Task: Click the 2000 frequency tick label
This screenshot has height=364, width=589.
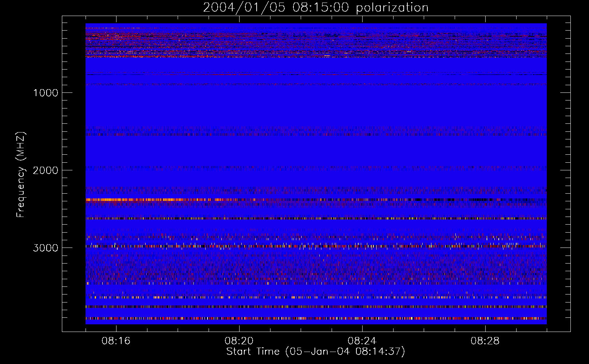Action: point(46,170)
